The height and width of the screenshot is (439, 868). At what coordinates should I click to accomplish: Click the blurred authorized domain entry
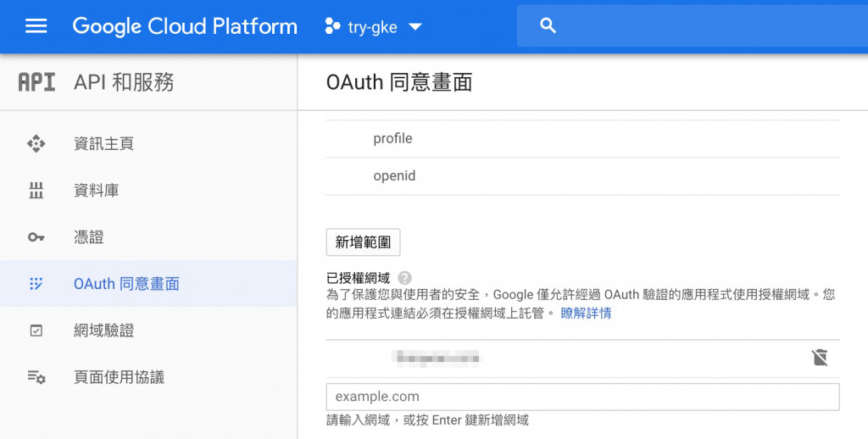[x=437, y=358]
